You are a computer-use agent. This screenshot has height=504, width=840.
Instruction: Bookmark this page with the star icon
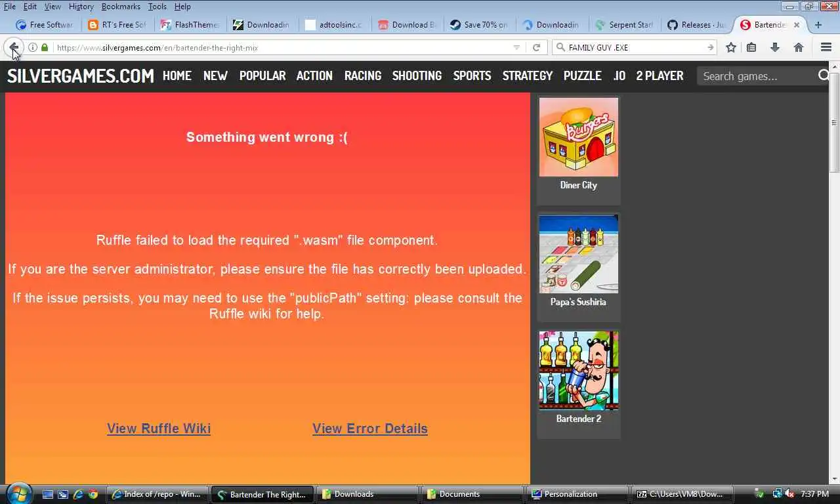731,47
